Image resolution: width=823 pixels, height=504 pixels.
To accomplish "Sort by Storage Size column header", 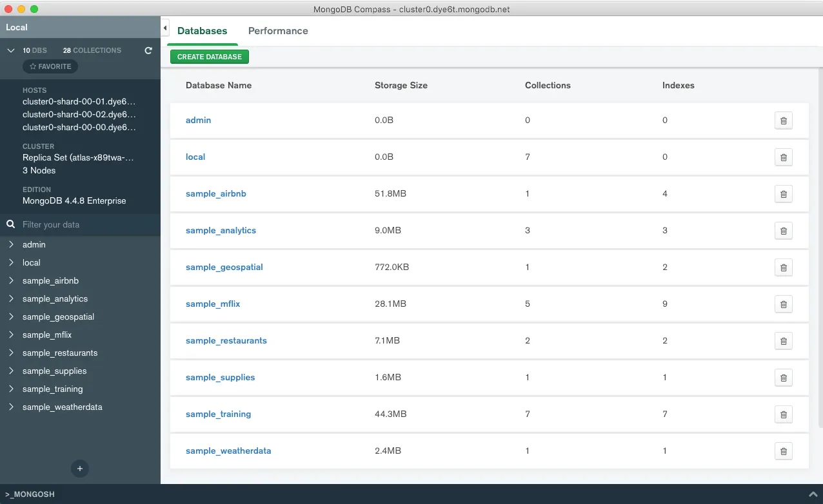I will point(401,85).
